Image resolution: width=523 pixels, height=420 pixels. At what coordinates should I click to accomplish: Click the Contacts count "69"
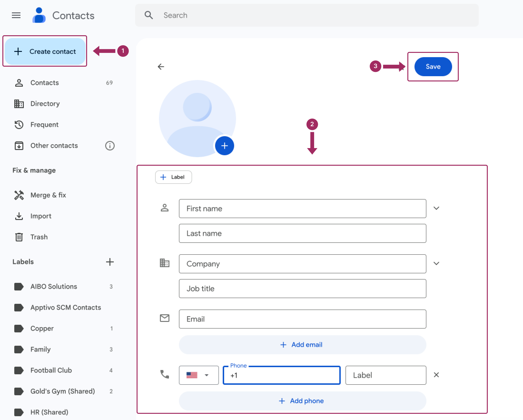(109, 83)
